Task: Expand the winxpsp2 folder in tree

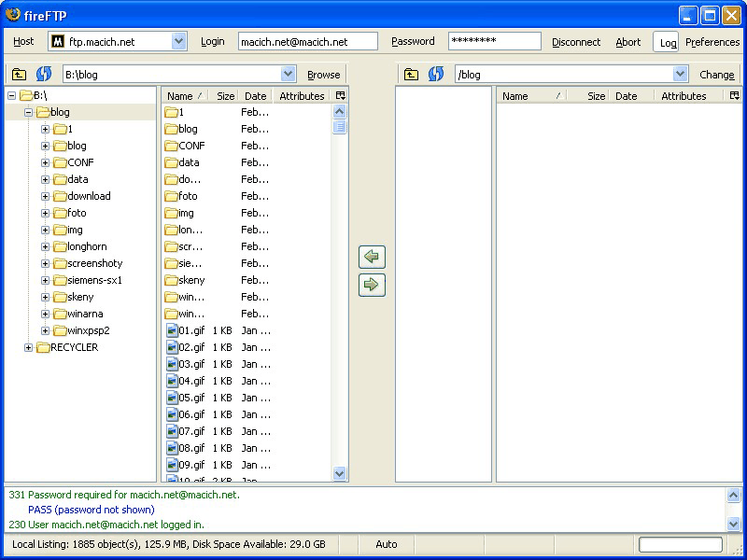Action: (45, 330)
